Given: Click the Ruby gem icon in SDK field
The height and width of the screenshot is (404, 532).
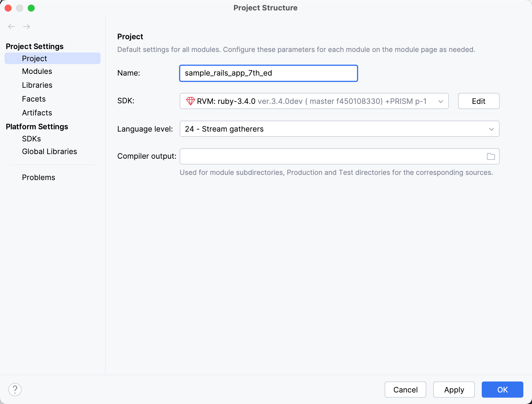Looking at the screenshot, I should (190, 101).
